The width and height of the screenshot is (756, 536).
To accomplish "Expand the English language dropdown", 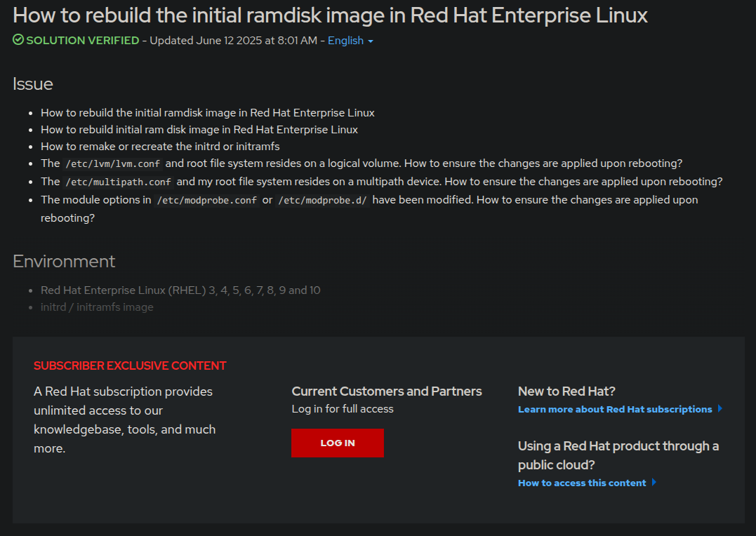I will (345, 41).
